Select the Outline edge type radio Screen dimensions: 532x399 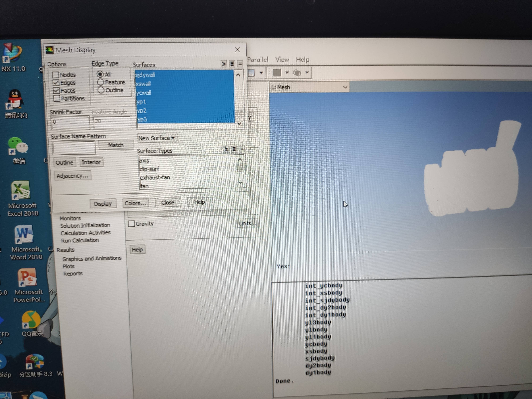click(101, 90)
